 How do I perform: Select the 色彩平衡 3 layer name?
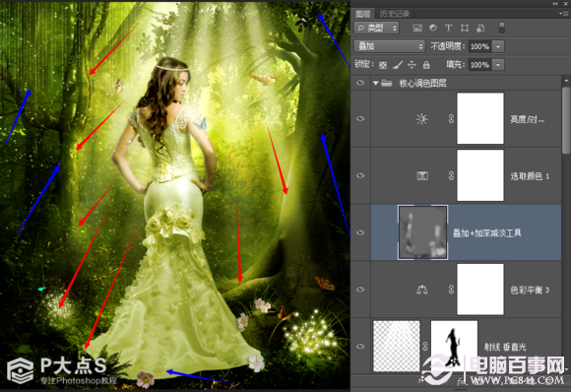tap(530, 290)
